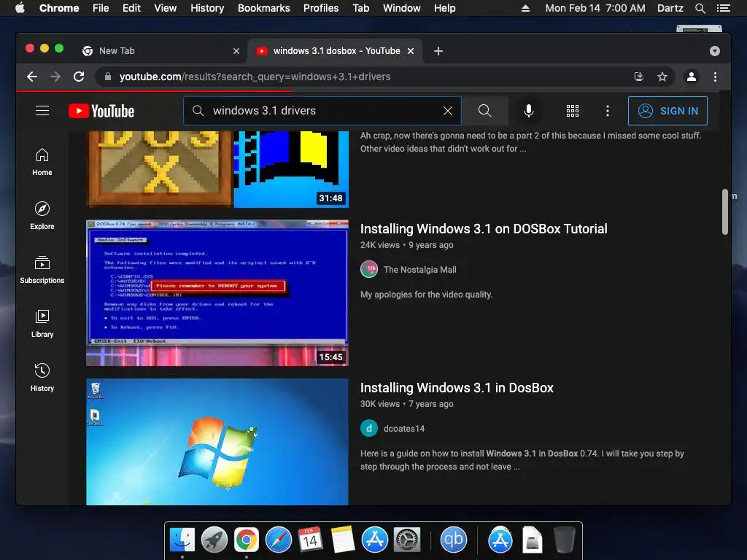Open Calendar from the Dock
This screenshot has height=560, width=747.
point(310,540)
